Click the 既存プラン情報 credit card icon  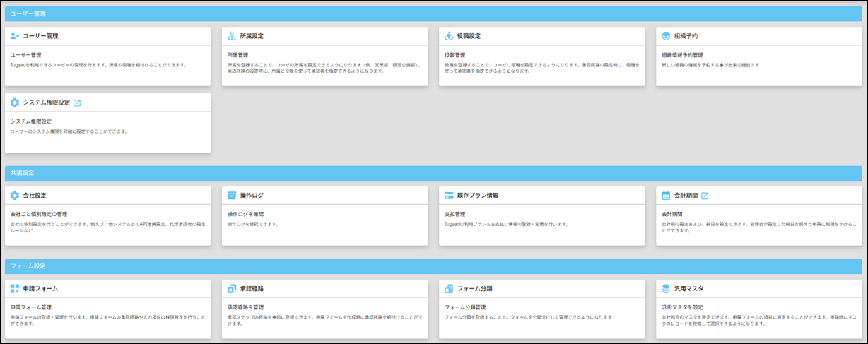click(449, 196)
